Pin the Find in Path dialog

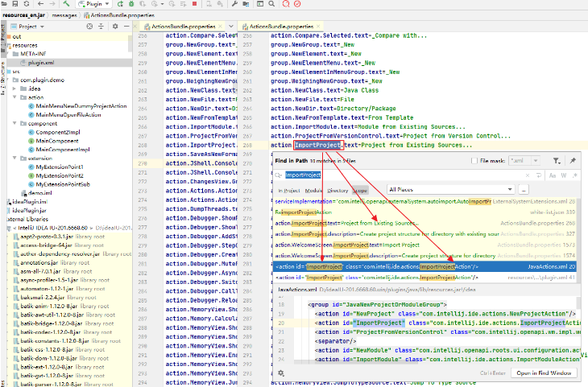click(573, 160)
